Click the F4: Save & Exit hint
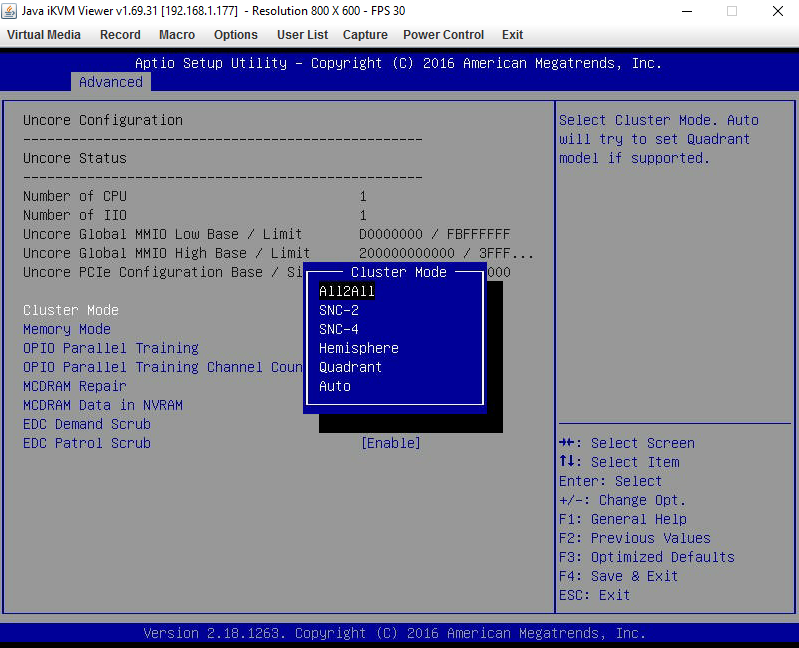The width and height of the screenshot is (799, 648). pos(618,576)
